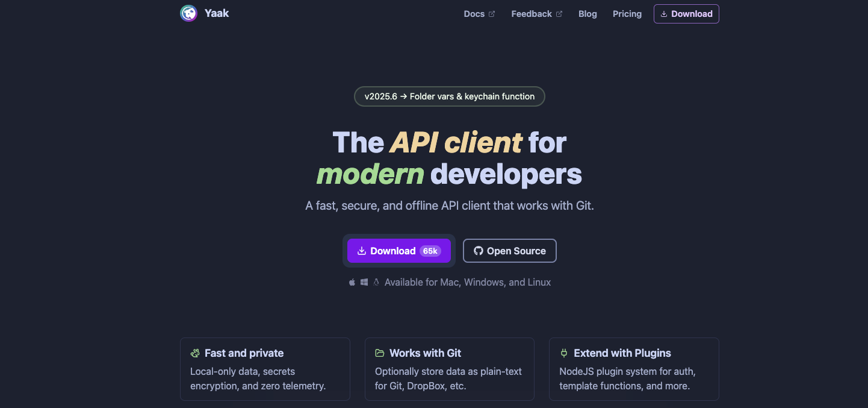868x408 pixels.
Task: Click the Yaak brand name
Action: point(217,13)
